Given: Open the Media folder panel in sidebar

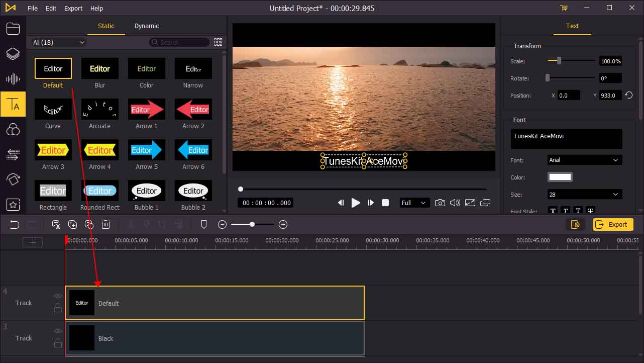Looking at the screenshot, I should (13, 28).
